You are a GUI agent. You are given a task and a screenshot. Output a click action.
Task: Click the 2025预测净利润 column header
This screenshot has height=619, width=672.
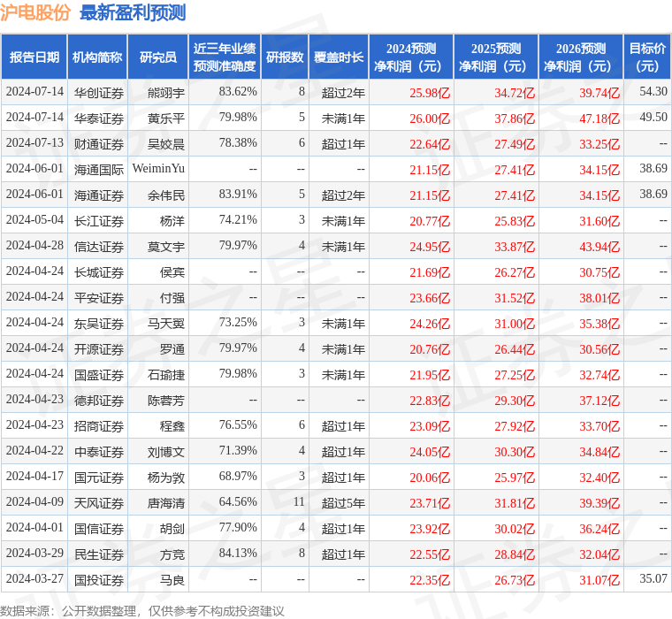click(496, 57)
